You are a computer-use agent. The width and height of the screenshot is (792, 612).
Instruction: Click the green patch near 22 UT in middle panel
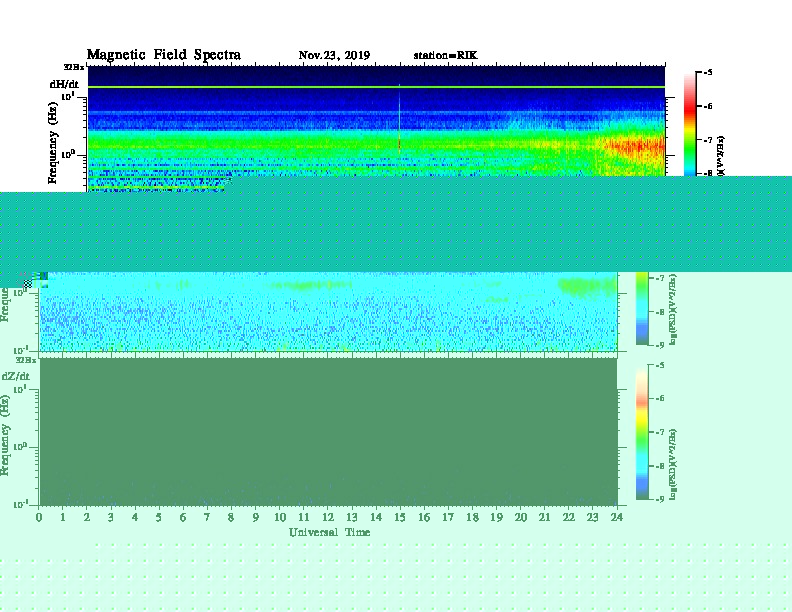587,286
